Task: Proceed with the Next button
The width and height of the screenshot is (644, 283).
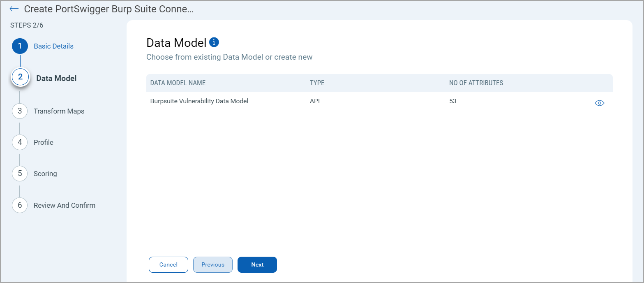Action: point(257,265)
